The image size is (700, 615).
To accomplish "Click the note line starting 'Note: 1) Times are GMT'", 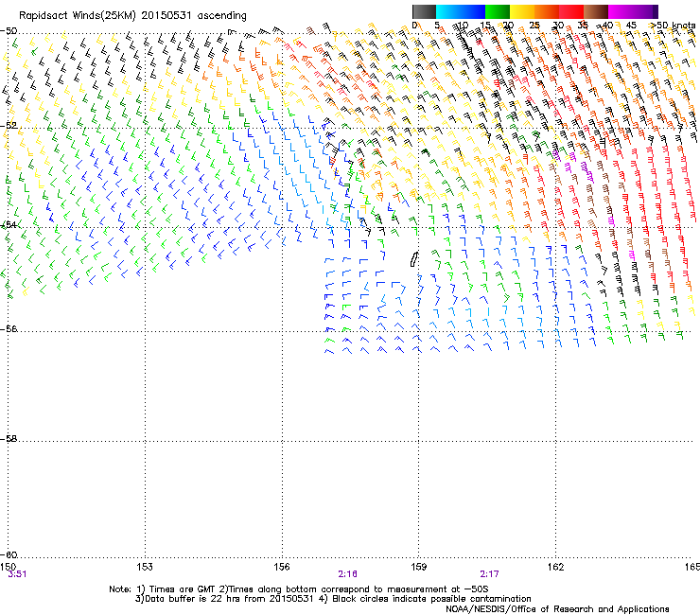I will click(299, 589).
